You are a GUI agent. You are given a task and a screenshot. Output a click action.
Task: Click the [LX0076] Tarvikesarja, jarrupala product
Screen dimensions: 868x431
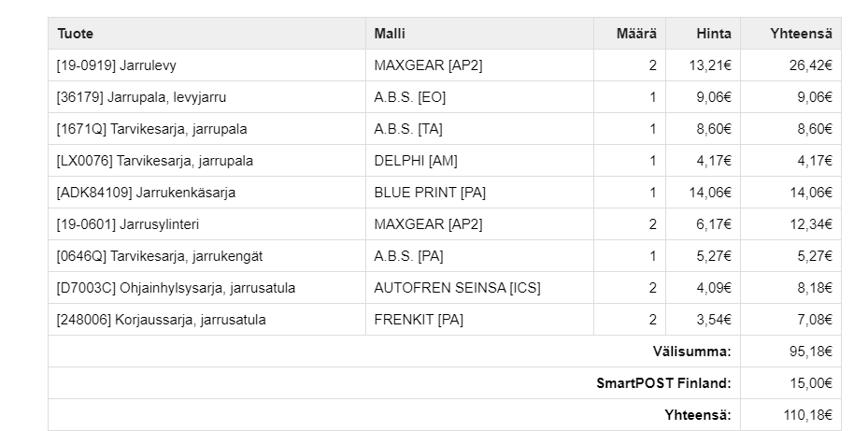tap(154, 161)
